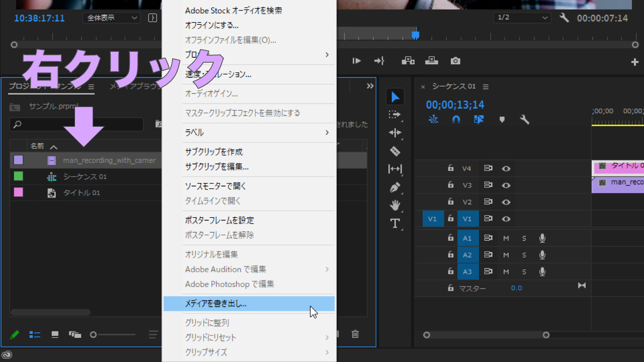Open the 全体表示 zoom level dropdown
644x362 pixels.
(x=111, y=18)
